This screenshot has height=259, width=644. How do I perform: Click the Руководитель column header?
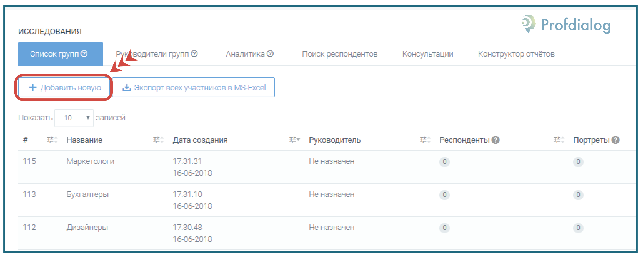tap(335, 140)
